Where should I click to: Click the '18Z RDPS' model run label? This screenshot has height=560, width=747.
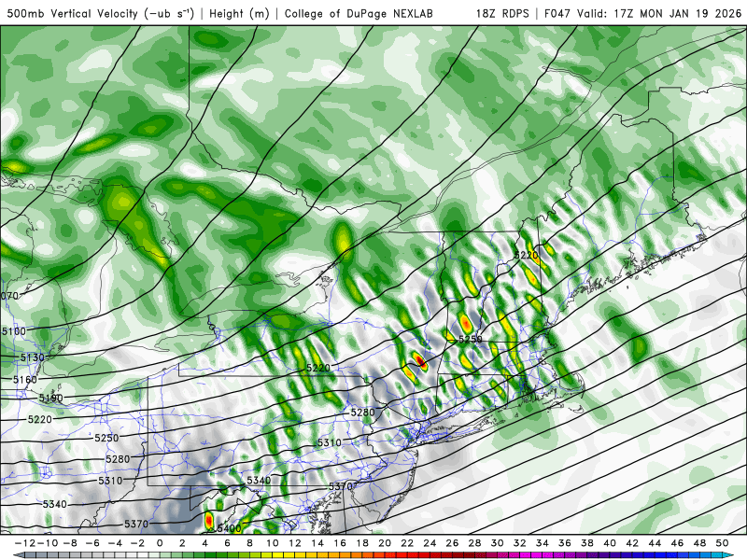pyautogui.click(x=502, y=13)
